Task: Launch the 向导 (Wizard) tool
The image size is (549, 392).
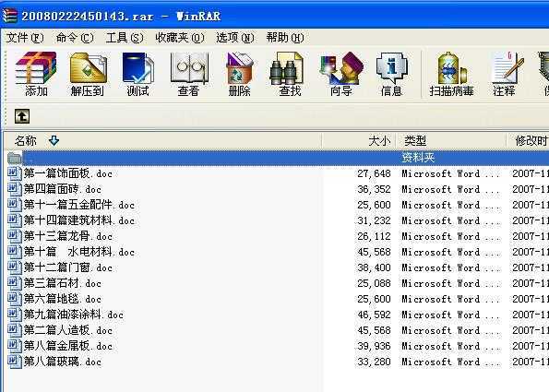Action: pyautogui.click(x=340, y=74)
